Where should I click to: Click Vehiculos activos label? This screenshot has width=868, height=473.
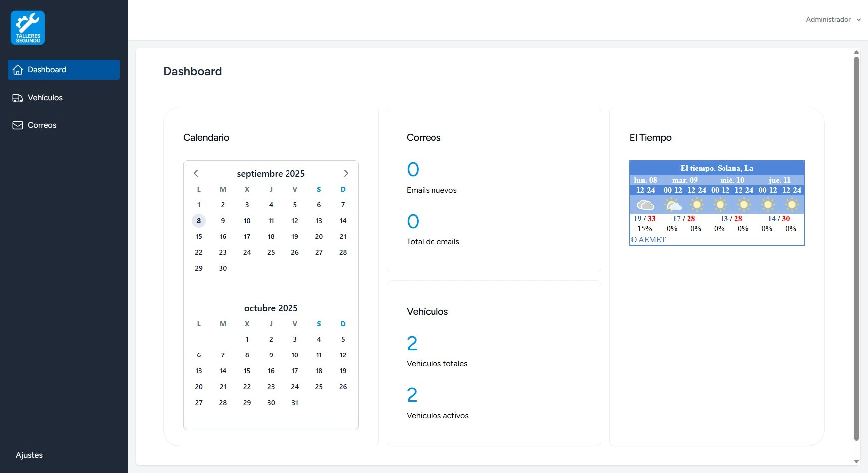[x=437, y=416]
